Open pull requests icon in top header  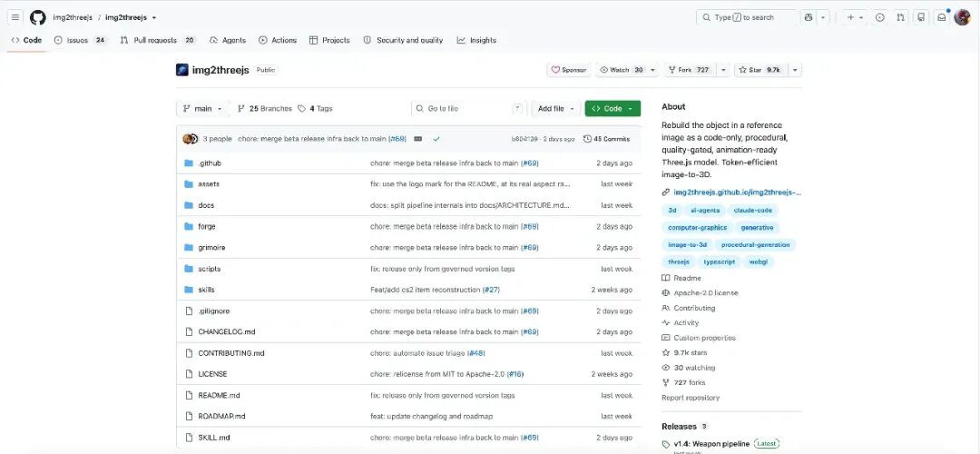click(x=900, y=17)
